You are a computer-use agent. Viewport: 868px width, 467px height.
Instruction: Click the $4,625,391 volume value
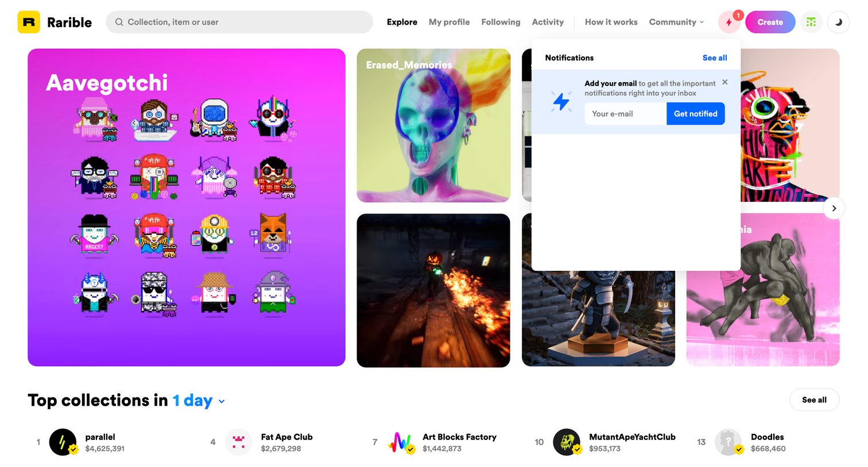pyautogui.click(x=104, y=449)
